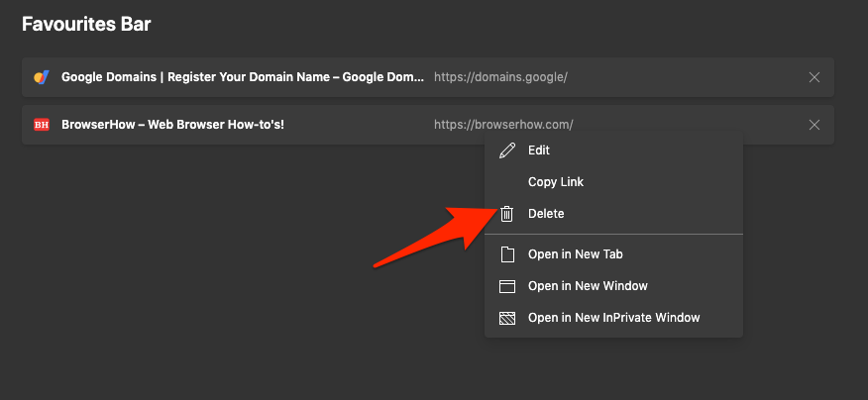Pick Open in New Window from the menu
868x400 pixels.
(x=588, y=286)
